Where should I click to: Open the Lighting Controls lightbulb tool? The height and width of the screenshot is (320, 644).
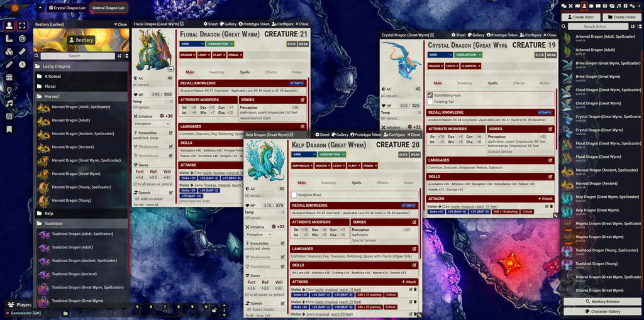(9, 90)
